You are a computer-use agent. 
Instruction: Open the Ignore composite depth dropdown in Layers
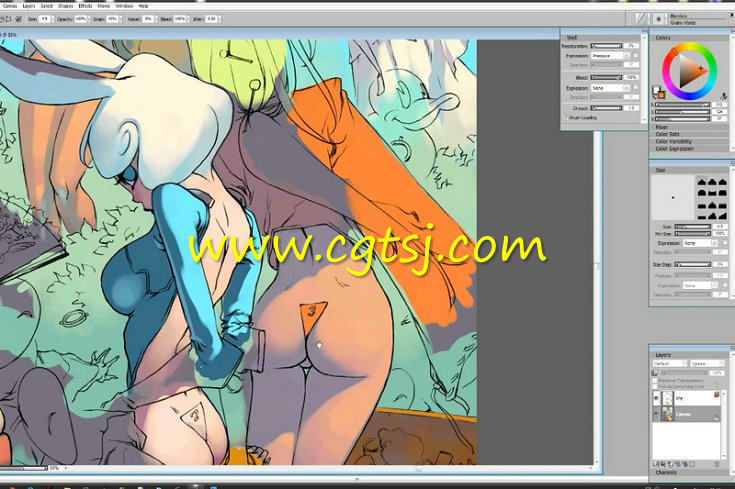coord(707,364)
